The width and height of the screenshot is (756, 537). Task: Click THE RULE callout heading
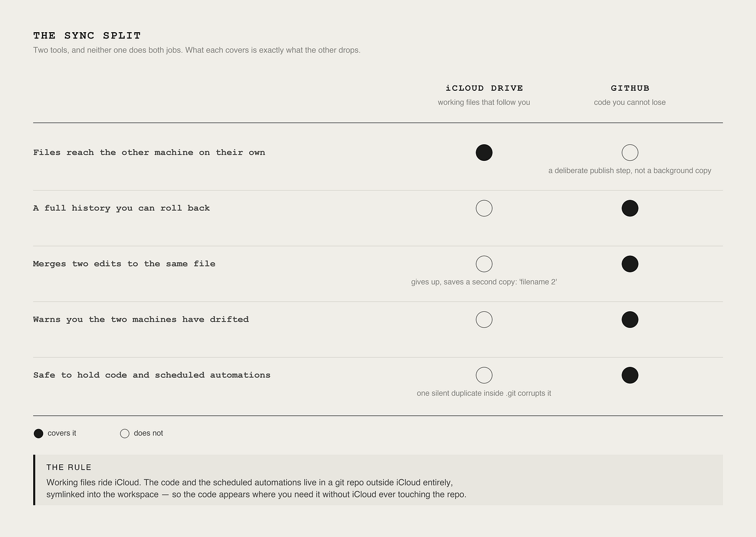pyautogui.click(x=69, y=467)
